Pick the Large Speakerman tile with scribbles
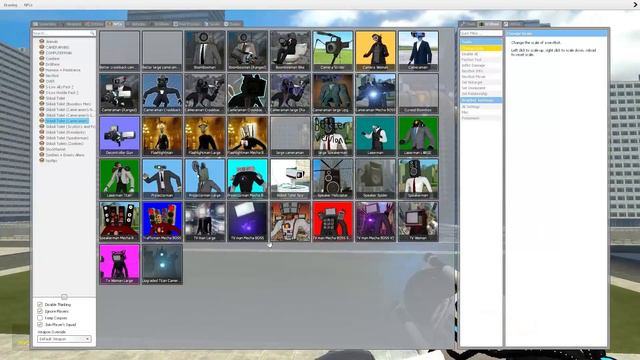Viewport: 640px width, 360px height. [x=333, y=136]
